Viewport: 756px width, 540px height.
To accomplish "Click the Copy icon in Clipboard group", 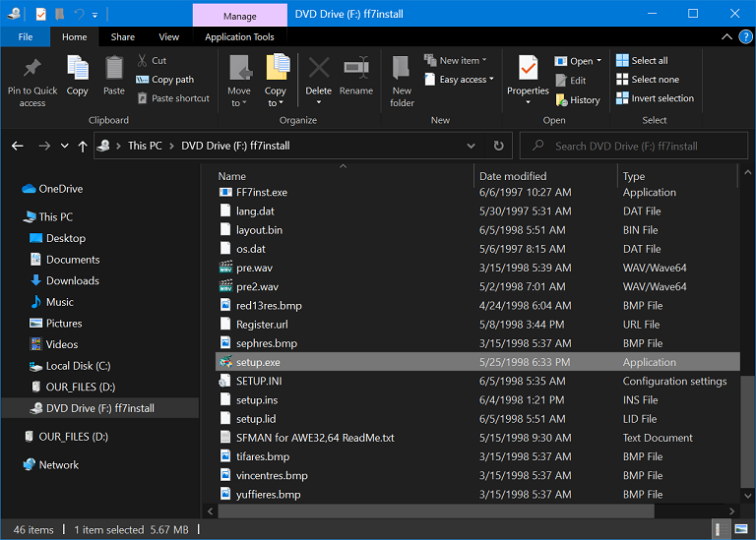I will [x=77, y=68].
